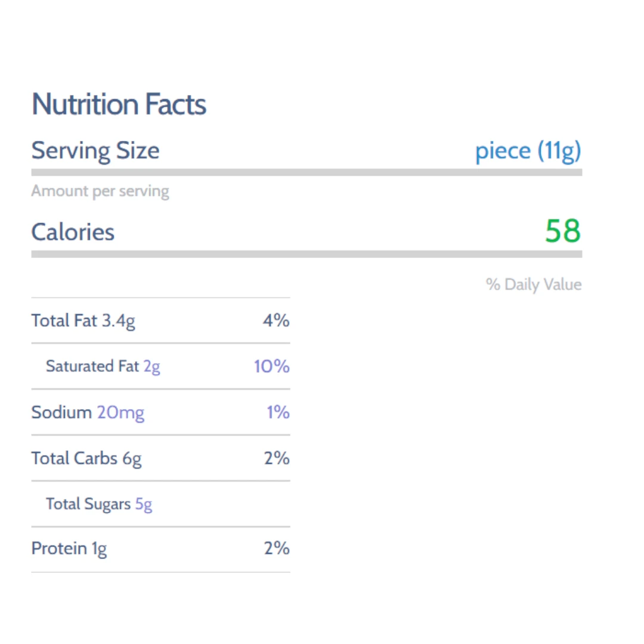Click the Total Sugars 5g entry

coord(99,504)
